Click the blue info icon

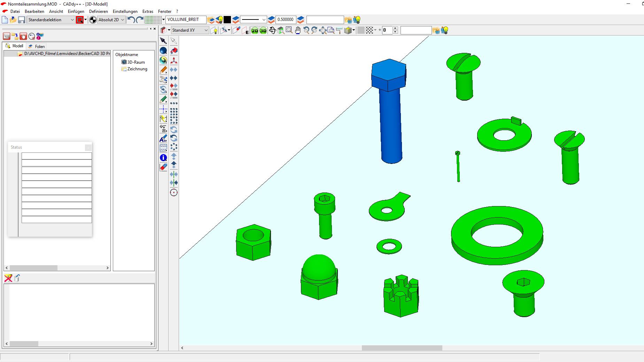click(163, 158)
